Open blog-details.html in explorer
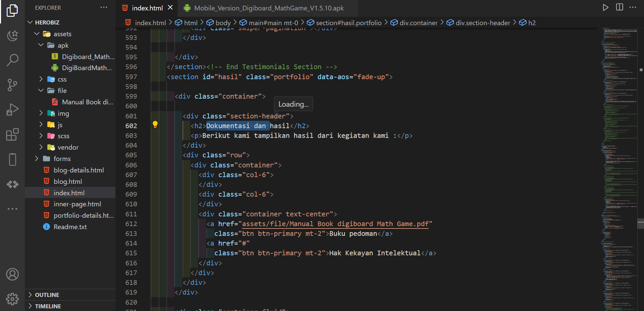This screenshot has width=644, height=311. 70,170
